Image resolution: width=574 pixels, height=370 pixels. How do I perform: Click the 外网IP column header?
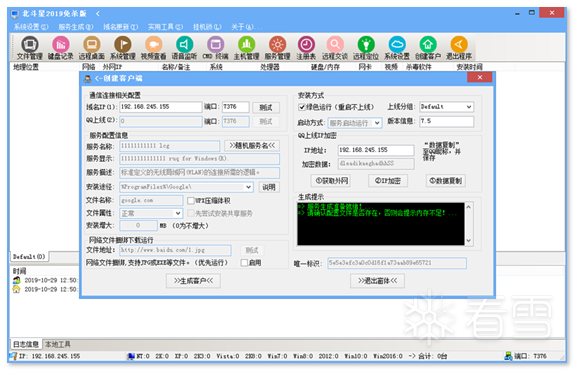[x=112, y=67]
